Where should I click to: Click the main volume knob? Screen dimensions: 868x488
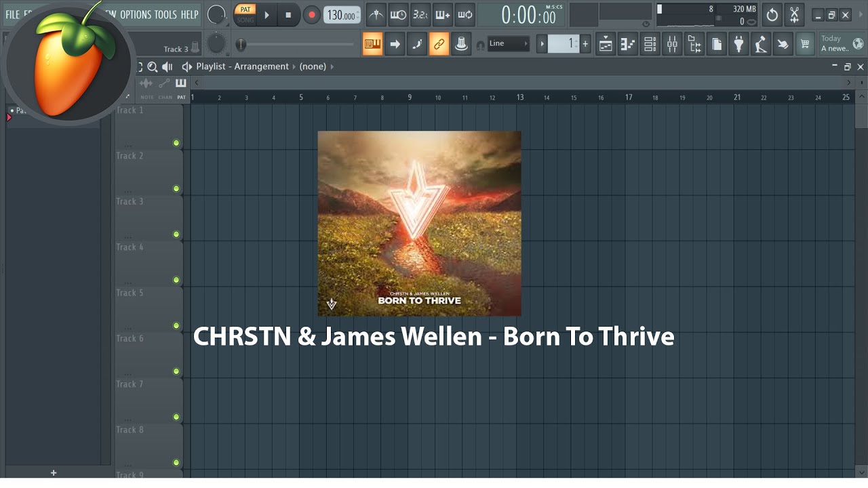(216, 14)
